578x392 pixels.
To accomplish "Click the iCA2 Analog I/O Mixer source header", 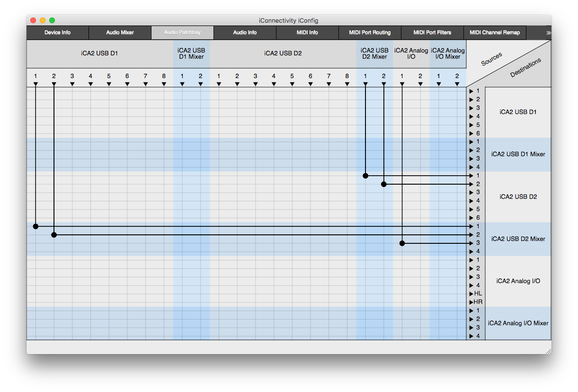I will 448,53.
